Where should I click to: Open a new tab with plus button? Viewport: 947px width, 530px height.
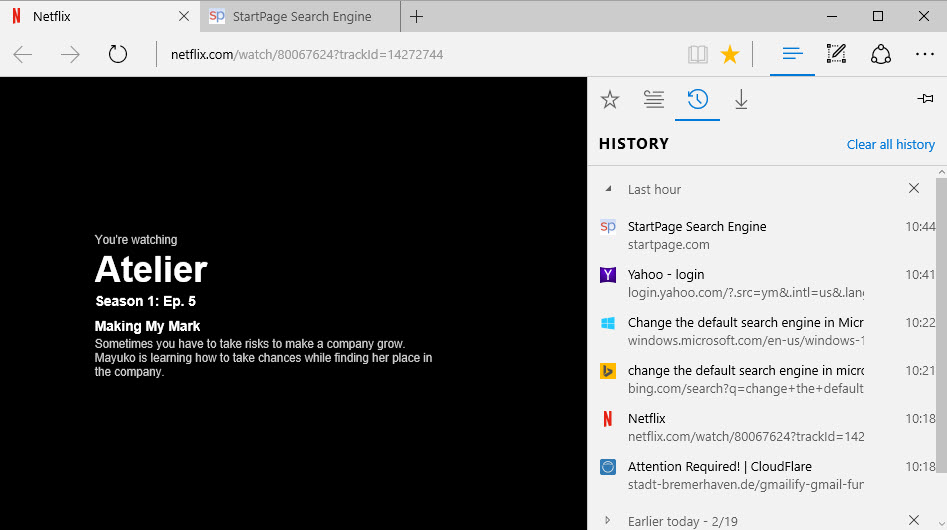[417, 16]
